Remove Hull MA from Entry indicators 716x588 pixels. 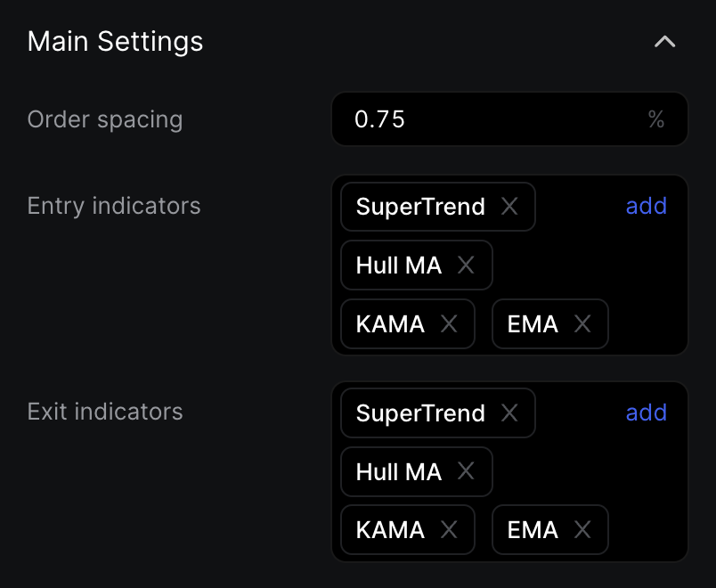(466, 265)
